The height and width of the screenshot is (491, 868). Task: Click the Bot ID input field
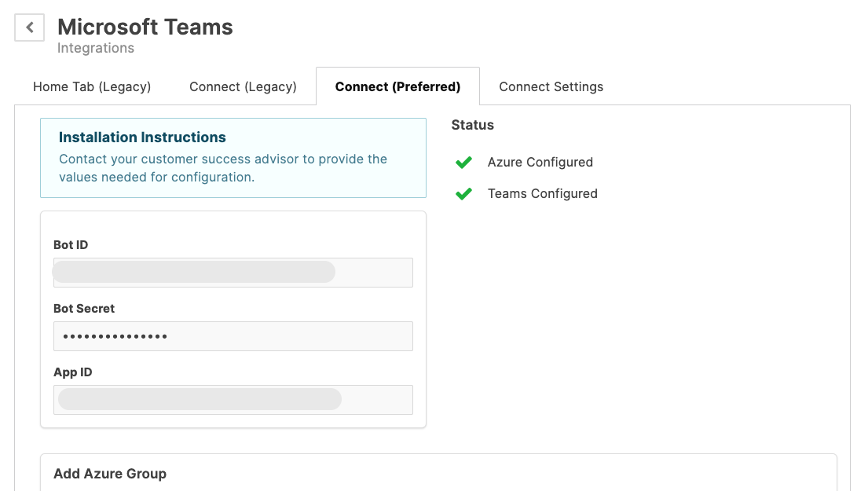tap(233, 272)
